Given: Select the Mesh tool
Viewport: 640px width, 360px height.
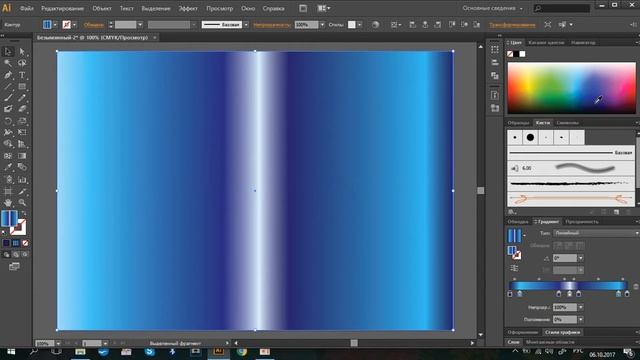Looking at the screenshot, I should [x=8, y=156].
